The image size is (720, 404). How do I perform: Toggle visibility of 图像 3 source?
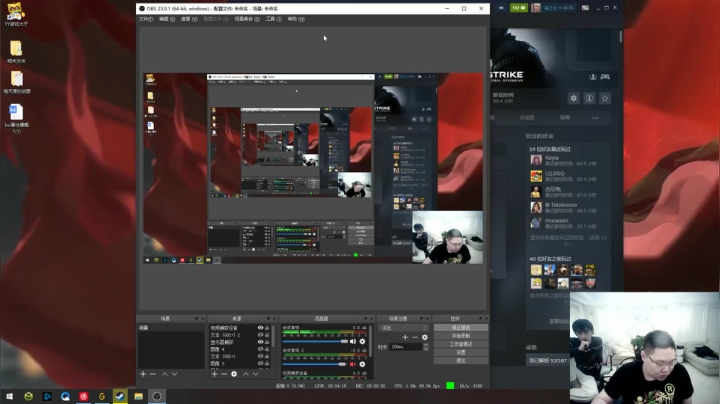(260, 364)
